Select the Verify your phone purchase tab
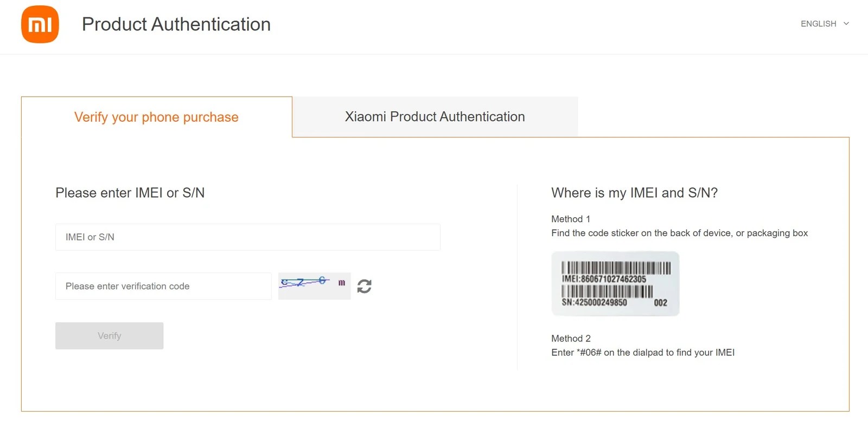868x430 pixels. coord(156,117)
